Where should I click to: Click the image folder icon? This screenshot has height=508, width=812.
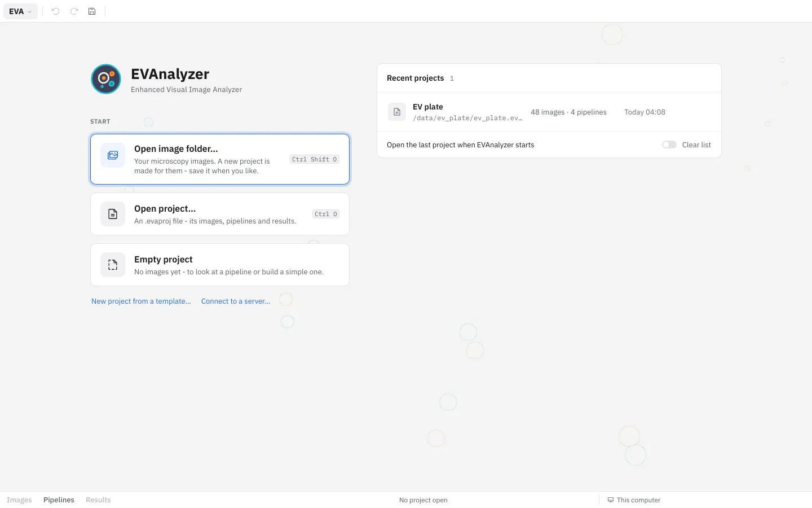(x=113, y=155)
